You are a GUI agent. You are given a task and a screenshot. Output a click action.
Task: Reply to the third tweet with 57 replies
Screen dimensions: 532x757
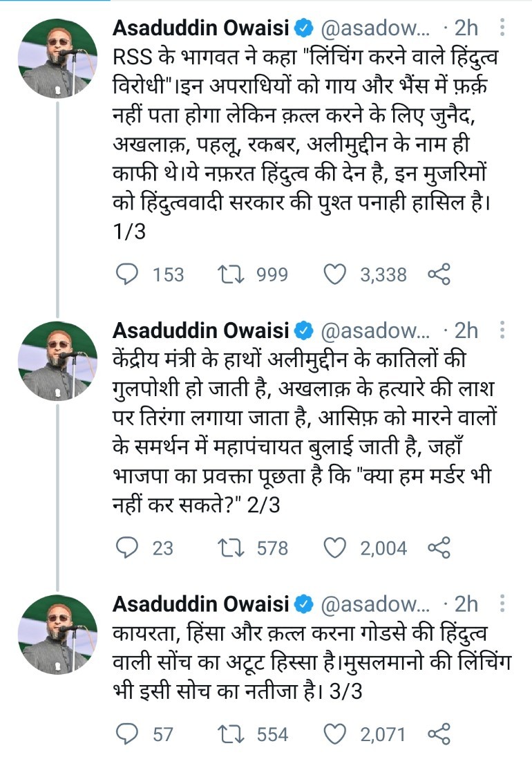click(126, 733)
